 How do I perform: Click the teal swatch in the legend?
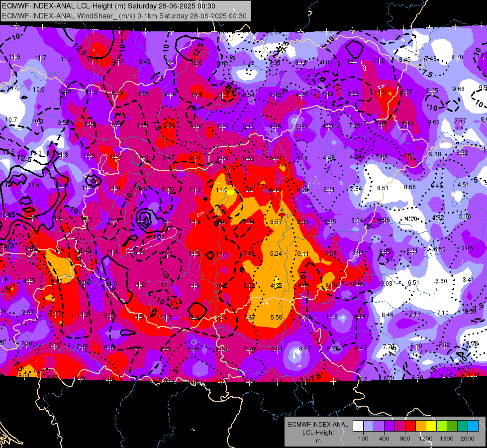point(463,426)
